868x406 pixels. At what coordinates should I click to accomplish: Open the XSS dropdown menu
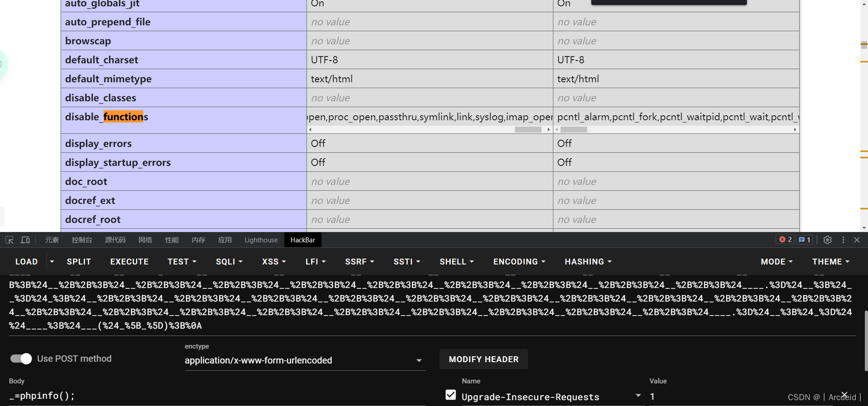(274, 261)
